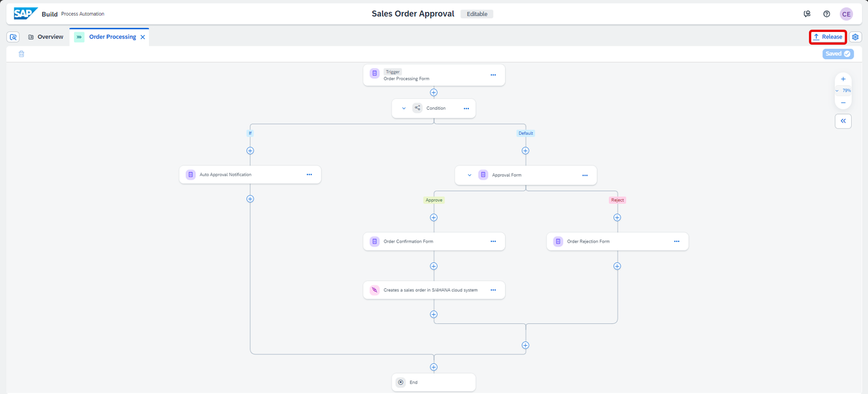Select the Order Confirmation Form card
This screenshot has height=394, width=868.
point(433,241)
